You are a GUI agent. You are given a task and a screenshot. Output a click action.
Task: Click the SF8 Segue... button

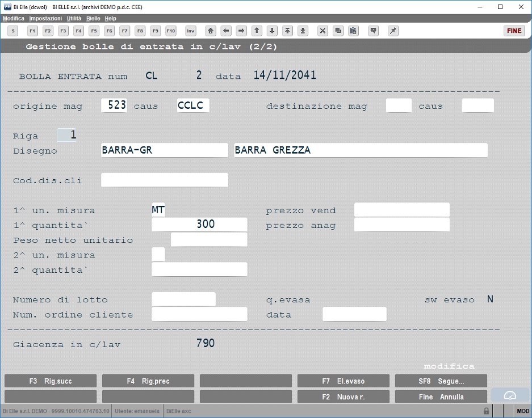(x=441, y=381)
